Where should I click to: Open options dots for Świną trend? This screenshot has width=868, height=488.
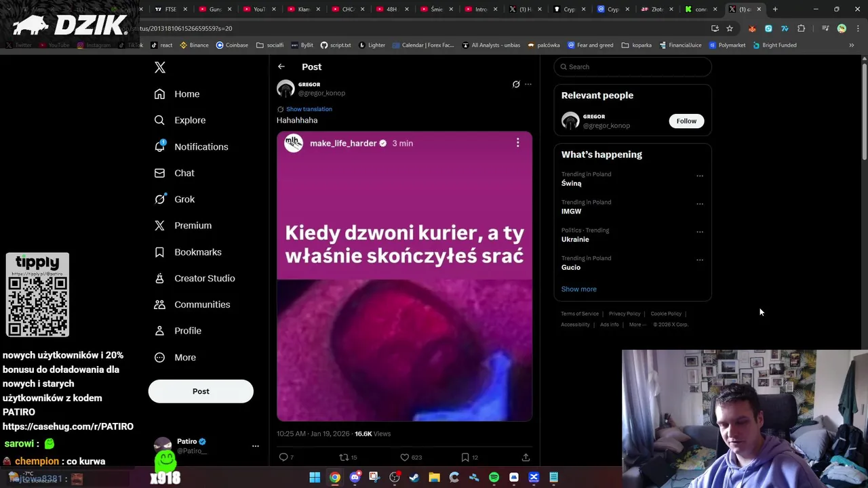(x=700, y=176)
